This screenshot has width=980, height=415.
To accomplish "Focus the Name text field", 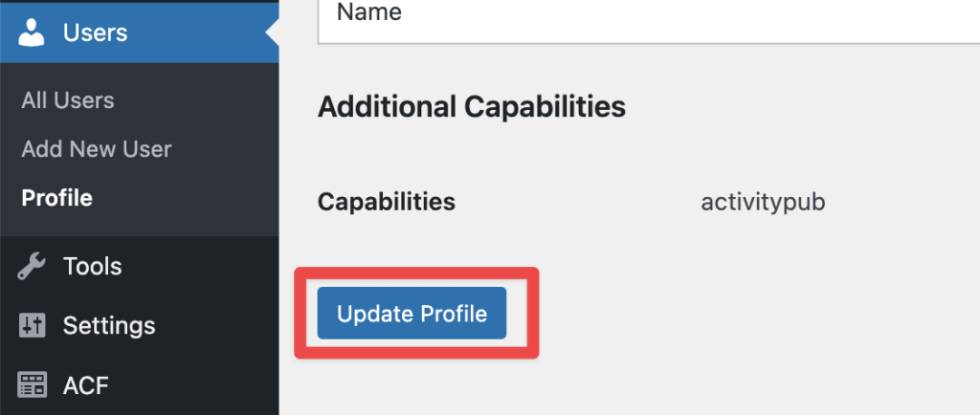I will [x=641, y=14].
